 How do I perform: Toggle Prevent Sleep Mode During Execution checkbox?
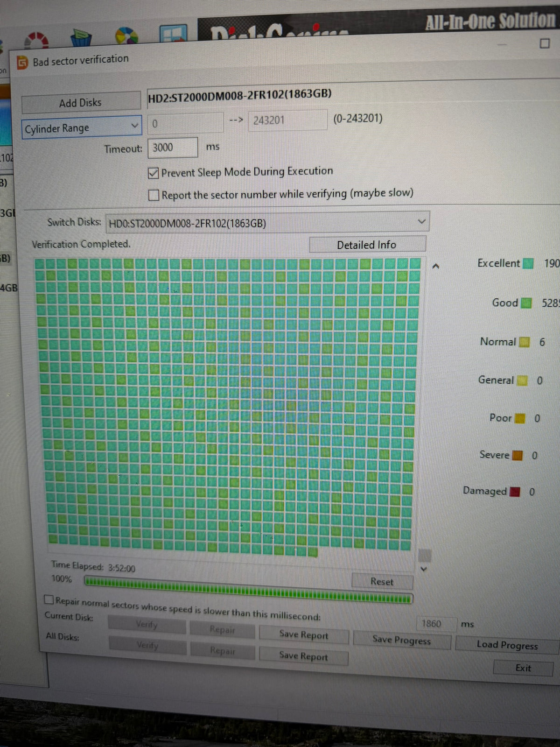(x=154, y=173)
